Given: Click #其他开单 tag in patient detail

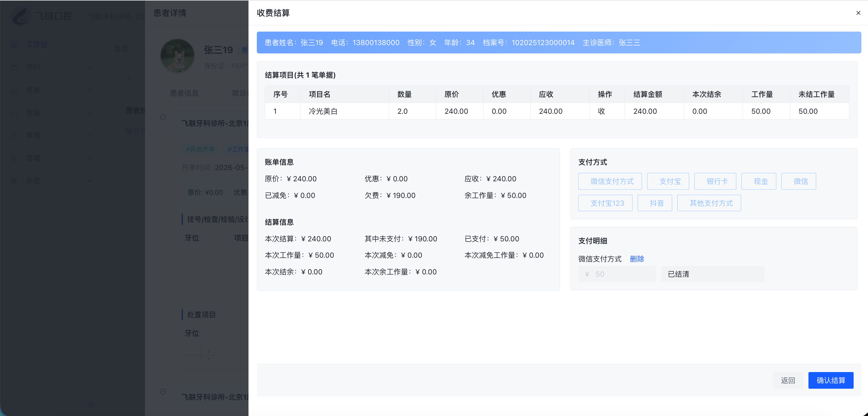Looking at the screenshot, I should click(x=200, y=149).
